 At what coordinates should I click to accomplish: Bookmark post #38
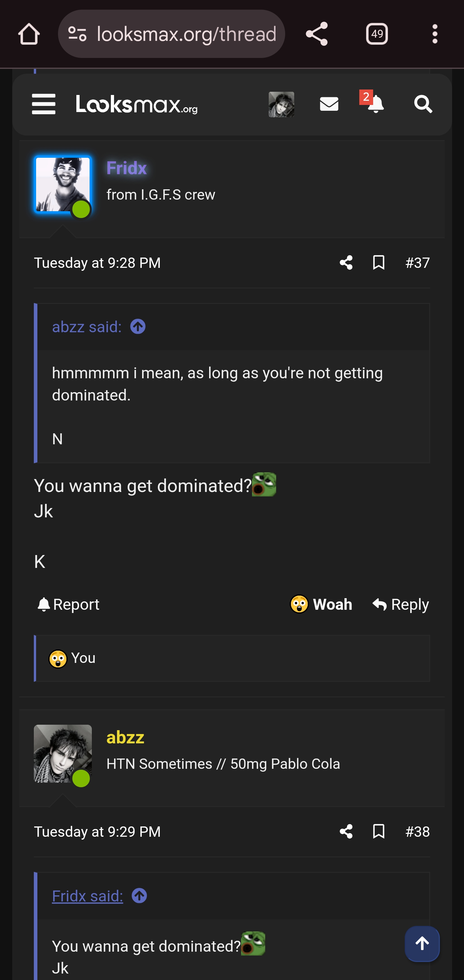tap(379, 832)
